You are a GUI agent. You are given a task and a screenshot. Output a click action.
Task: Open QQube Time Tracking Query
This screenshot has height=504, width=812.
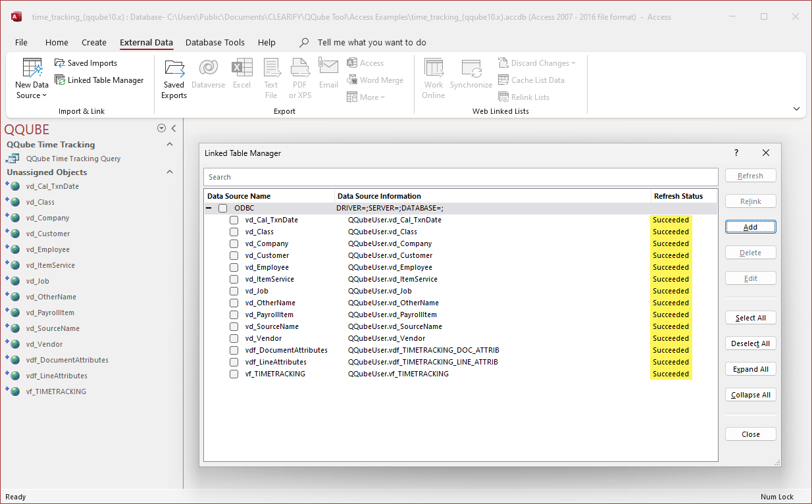73,159
